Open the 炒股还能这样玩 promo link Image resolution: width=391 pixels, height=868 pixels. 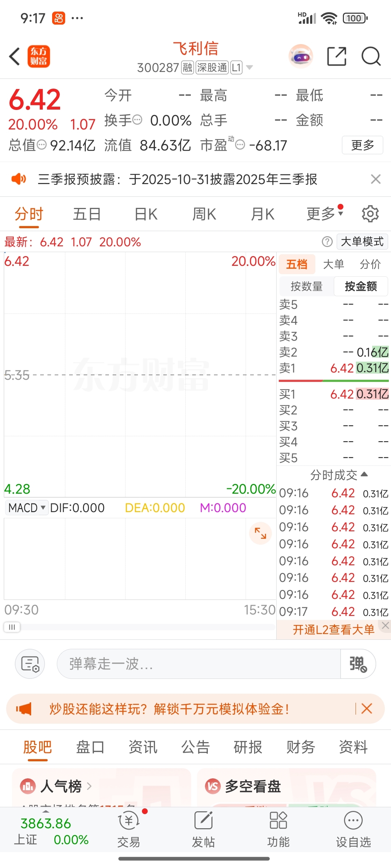click(169, 709)
